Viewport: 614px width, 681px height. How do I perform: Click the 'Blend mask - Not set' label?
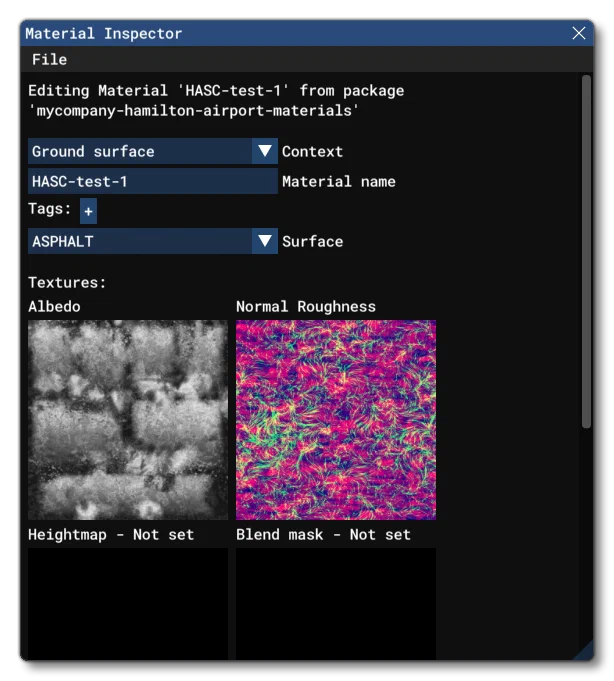tap(323, 535)
